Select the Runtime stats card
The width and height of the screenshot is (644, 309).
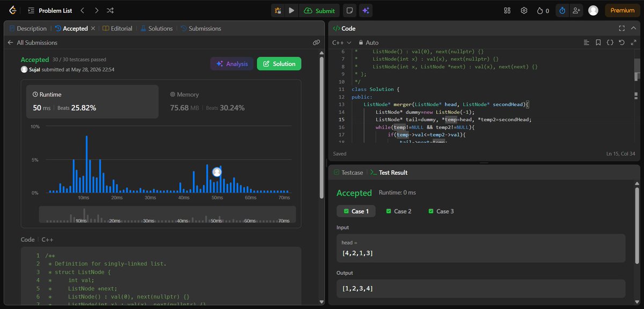(x=92, y=101)
